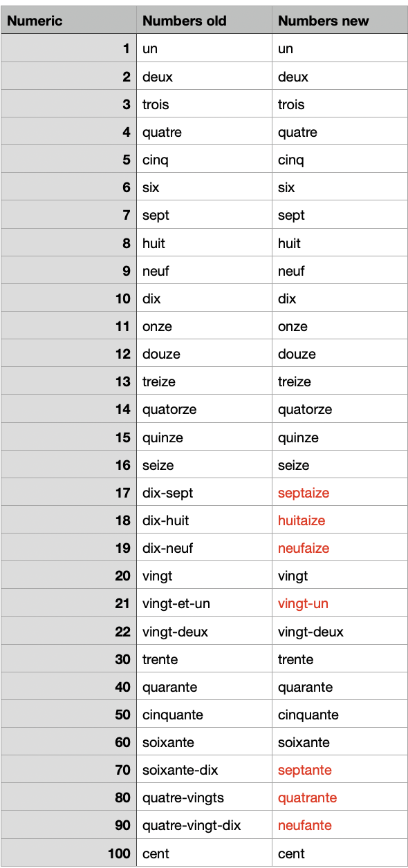The width and height of the screenshot is (408, 868).
Task: Click the 'quatre-vingt-dix' cell
Action: pyautogui.click(x=204, y=825)
